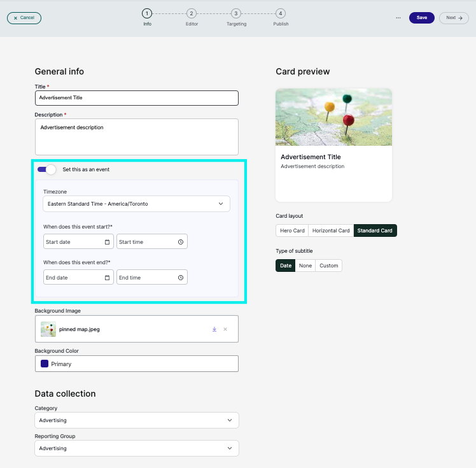Remove the pinned map.jpeg background image

tap(225, 329)
